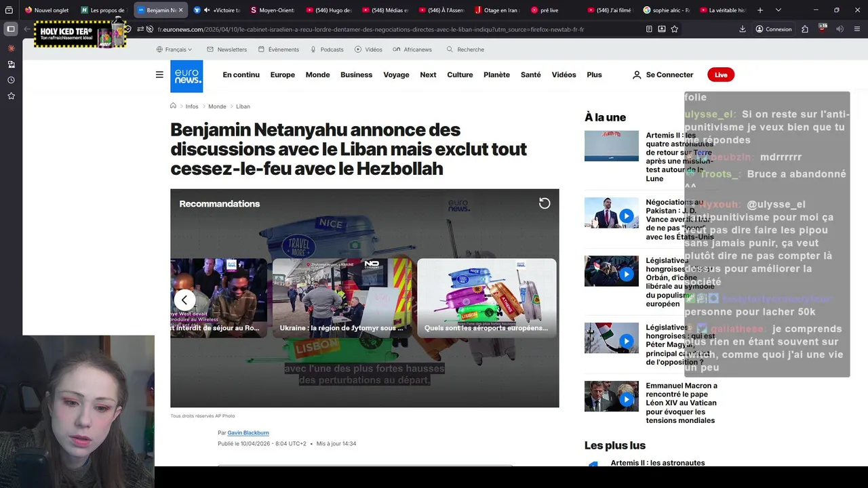Image resolution: width=868 pixels, height=488 pixels.
Task: Switch to the Moyen-Orient tab
Action: point(273,10)
